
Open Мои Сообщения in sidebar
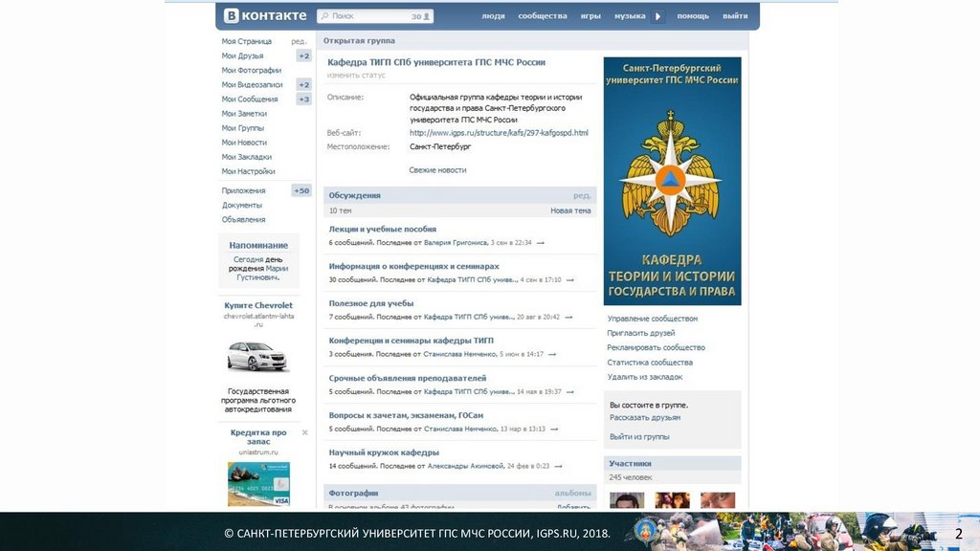[x=250, y=99]
